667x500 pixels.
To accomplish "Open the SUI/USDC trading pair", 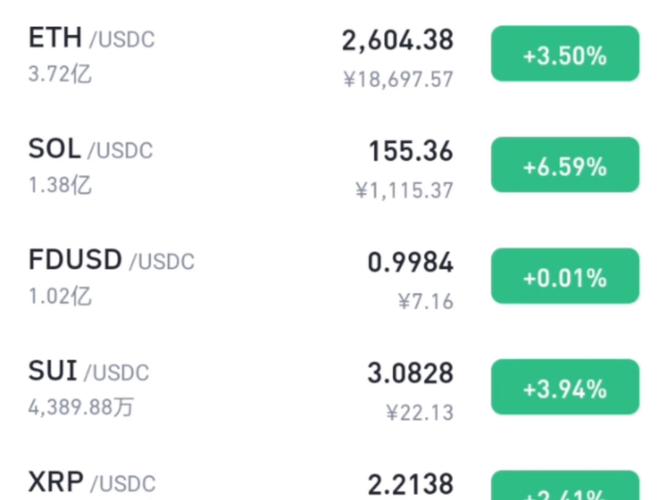I will pyautogui.click(x=89, y=372).
